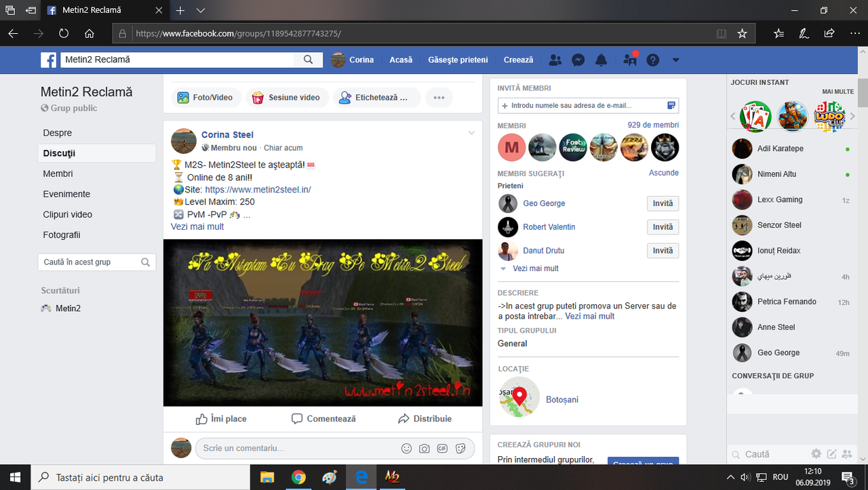Click Comentează on the post
Image resolution: width=868 pixels, height=490 pixels.
click(x=323, y=419)
